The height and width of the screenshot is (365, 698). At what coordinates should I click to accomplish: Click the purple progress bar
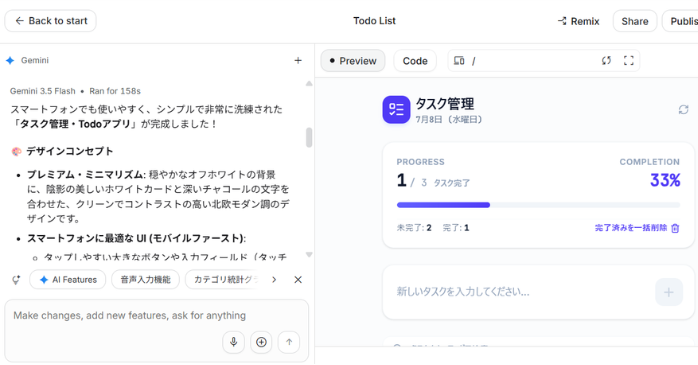coord(443,205)
